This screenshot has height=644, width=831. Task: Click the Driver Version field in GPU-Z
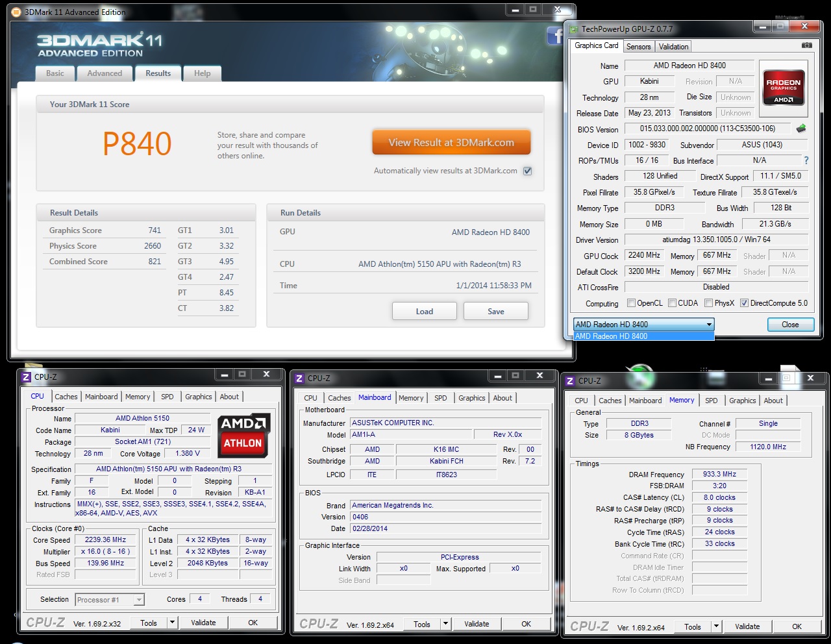tap(717, 240)
